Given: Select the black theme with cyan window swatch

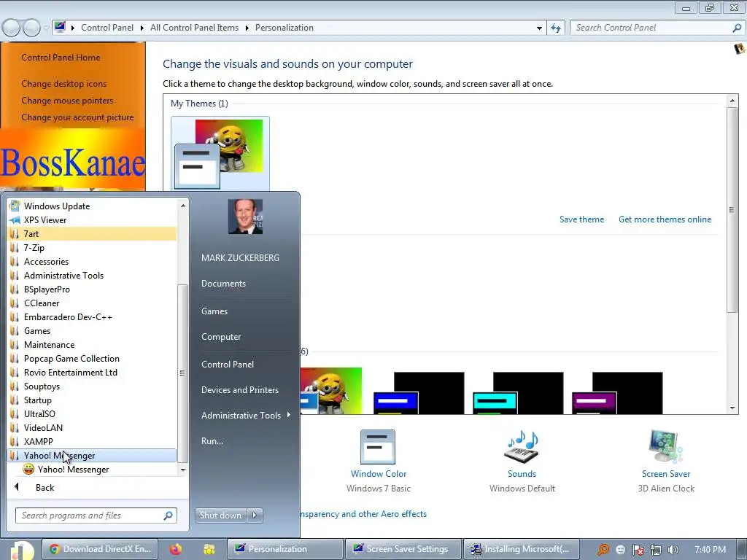Looking at the screenshot, I should [518, 393].
